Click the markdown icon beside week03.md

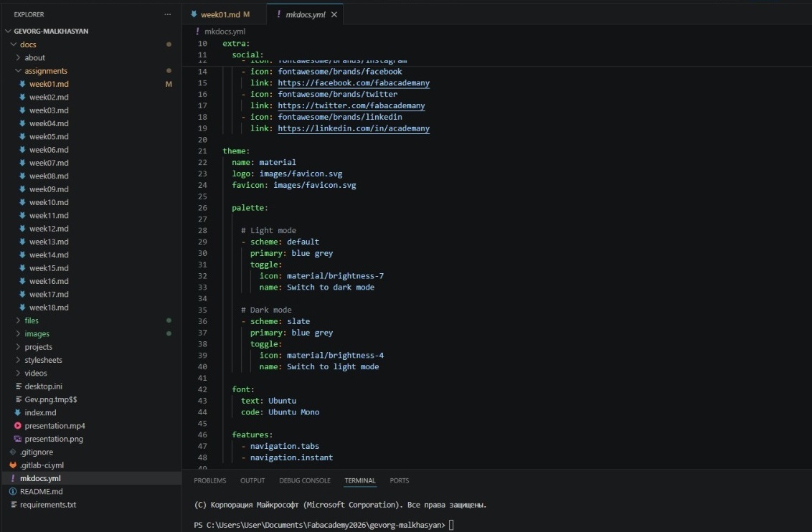point(22,110)
